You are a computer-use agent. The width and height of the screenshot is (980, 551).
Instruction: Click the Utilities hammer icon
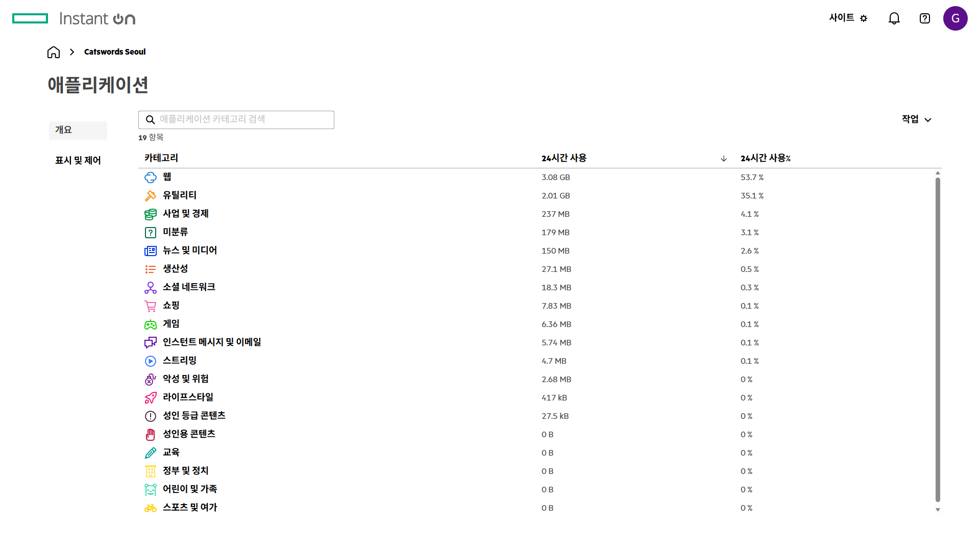[x=151, y=196]
